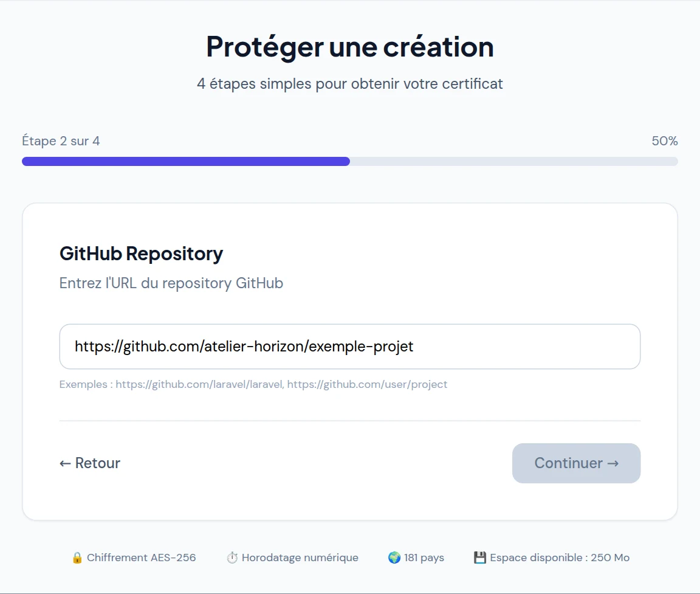Click the globe icon next to 181 pays
The image size is (700, 594).
pos(394,558)
